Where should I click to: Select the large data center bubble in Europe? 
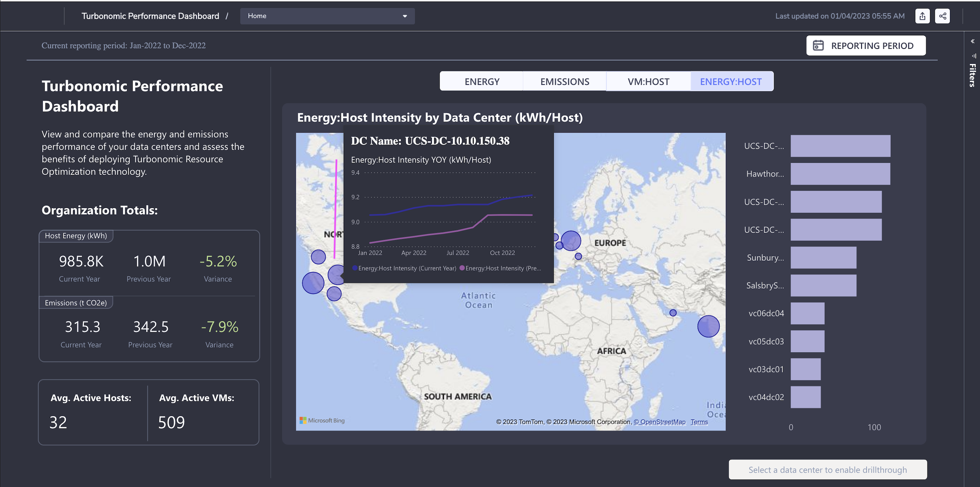pyautogui.click(x=571, y=241)
